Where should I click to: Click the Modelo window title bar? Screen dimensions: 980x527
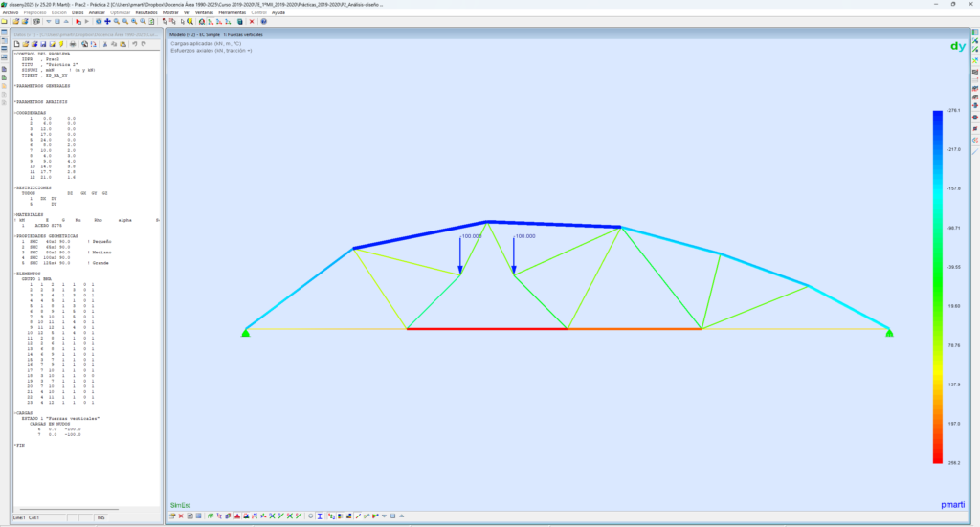tap(479, 34)
